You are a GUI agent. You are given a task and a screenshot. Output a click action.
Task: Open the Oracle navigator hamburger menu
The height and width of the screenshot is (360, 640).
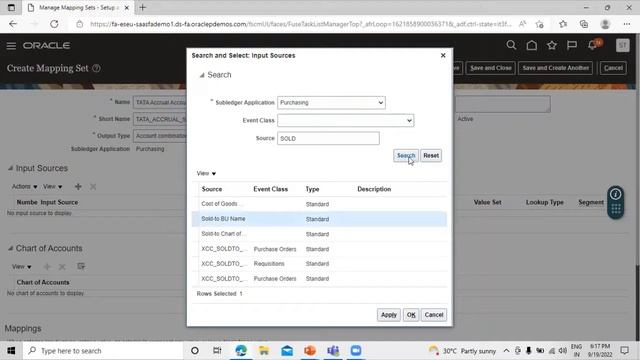[x=11, y=46]
